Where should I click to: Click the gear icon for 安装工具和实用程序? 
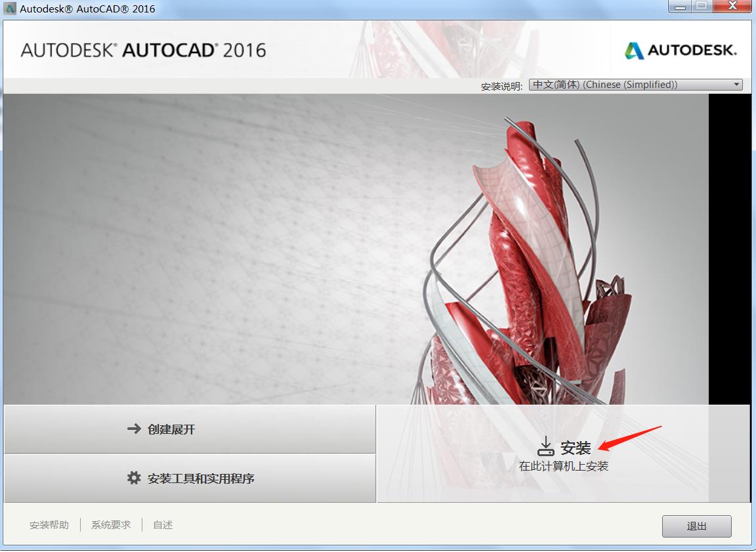(x=134, y=478)
